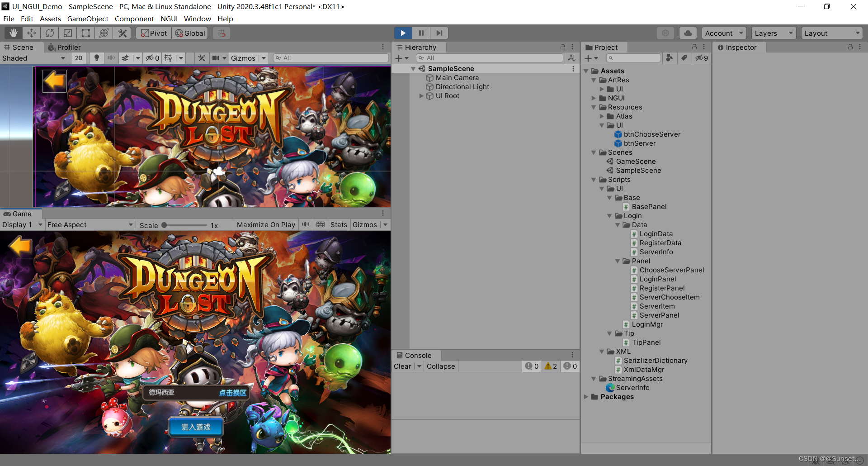
Task: Click the grid snapping icon in toolbar
Action: click(x=221, y=33)
